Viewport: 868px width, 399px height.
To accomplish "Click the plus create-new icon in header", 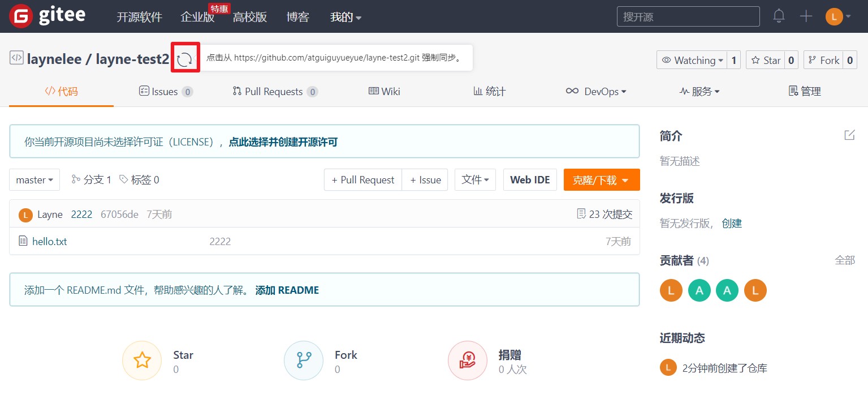I will pos(806,16).
